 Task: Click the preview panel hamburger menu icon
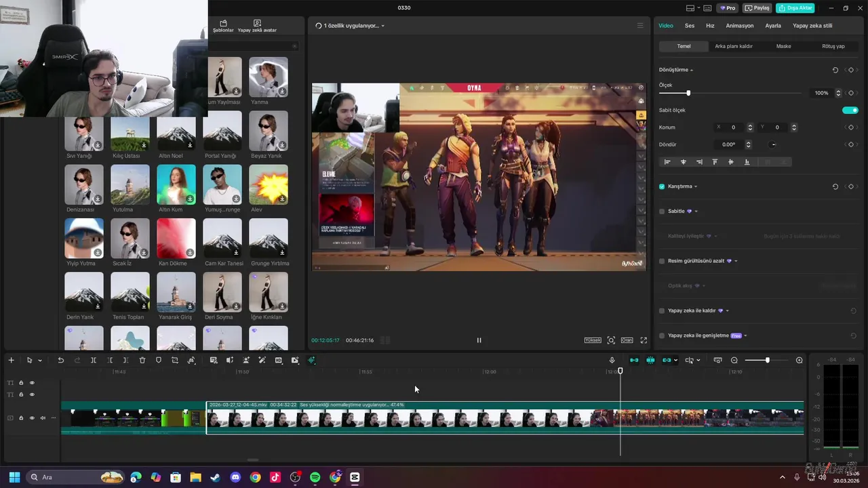639,26
